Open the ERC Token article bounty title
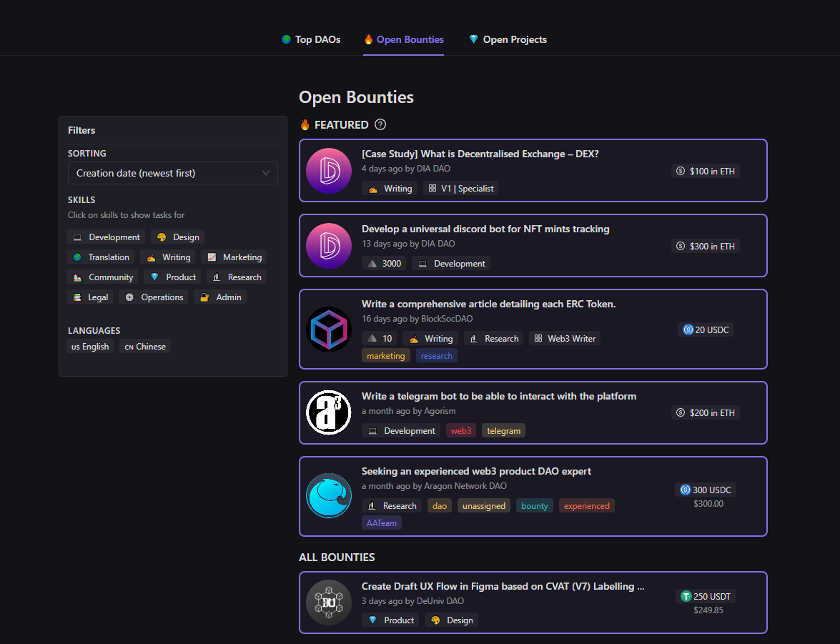 click(488, 304)
